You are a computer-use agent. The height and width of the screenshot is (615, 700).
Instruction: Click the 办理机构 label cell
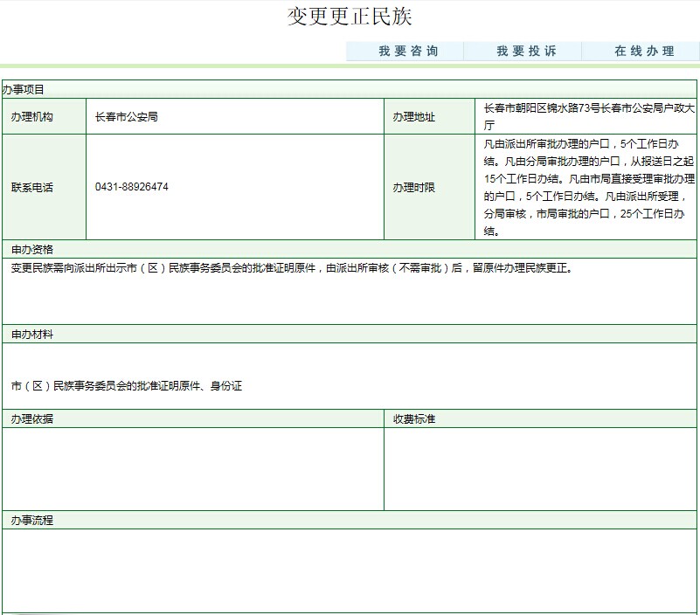(44, 116)
